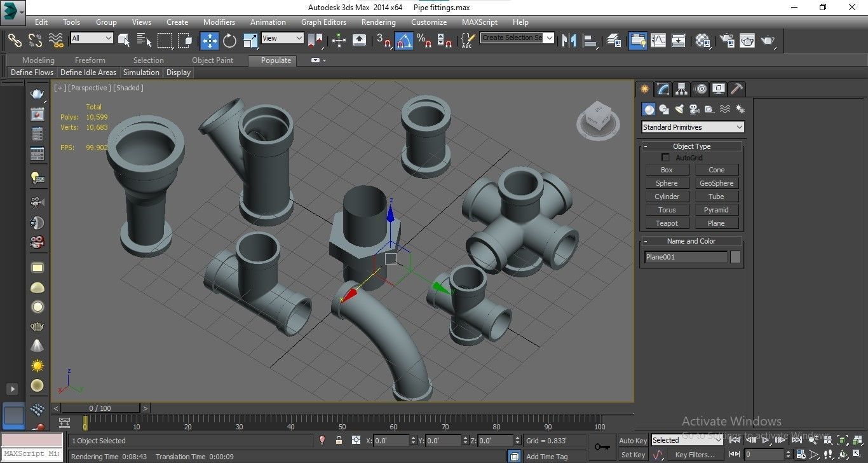Open the Selected key filter dropdown
Screen dimensions: 868x463
pyautogui.click(x=687, y=440)
